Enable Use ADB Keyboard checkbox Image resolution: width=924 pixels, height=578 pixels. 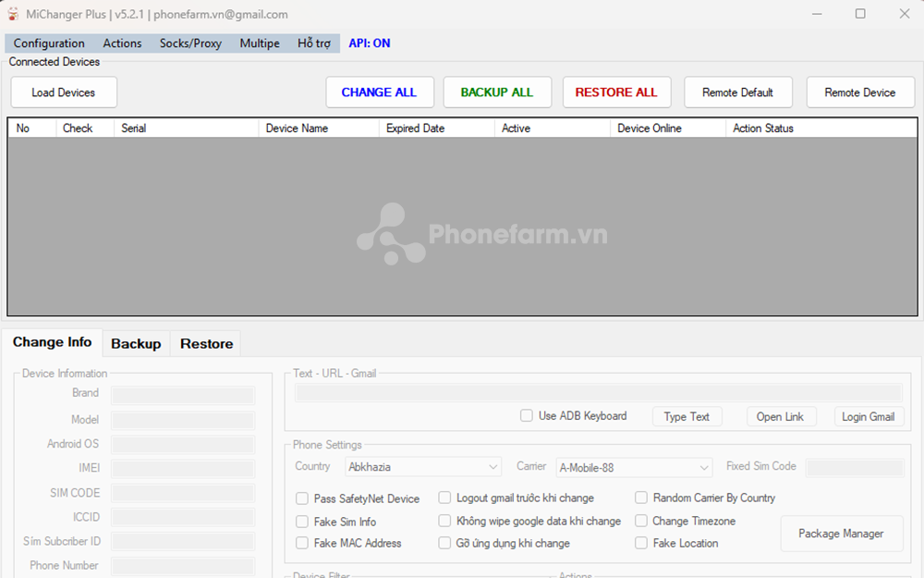tap(527, 416)
